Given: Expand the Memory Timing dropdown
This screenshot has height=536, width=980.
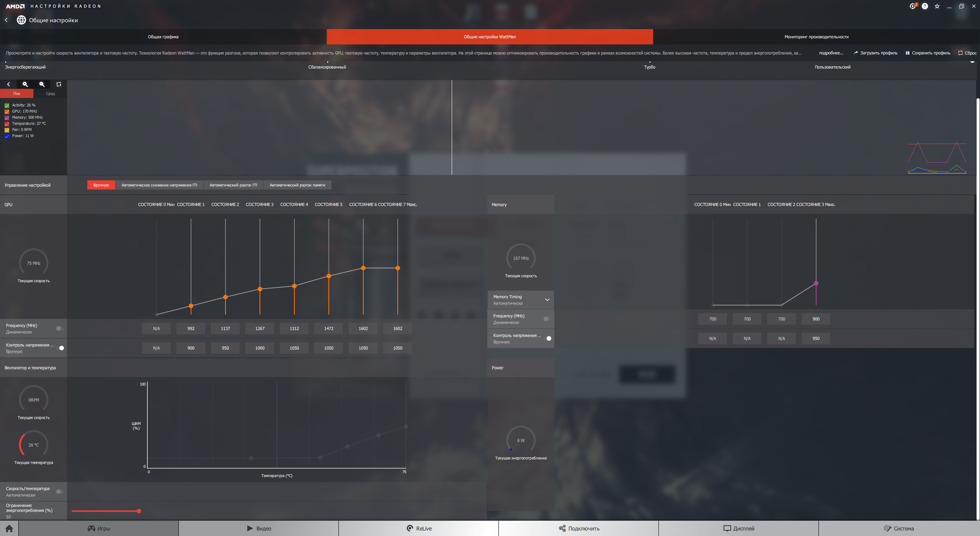Looking at the screenshot, I should point(547,300).
